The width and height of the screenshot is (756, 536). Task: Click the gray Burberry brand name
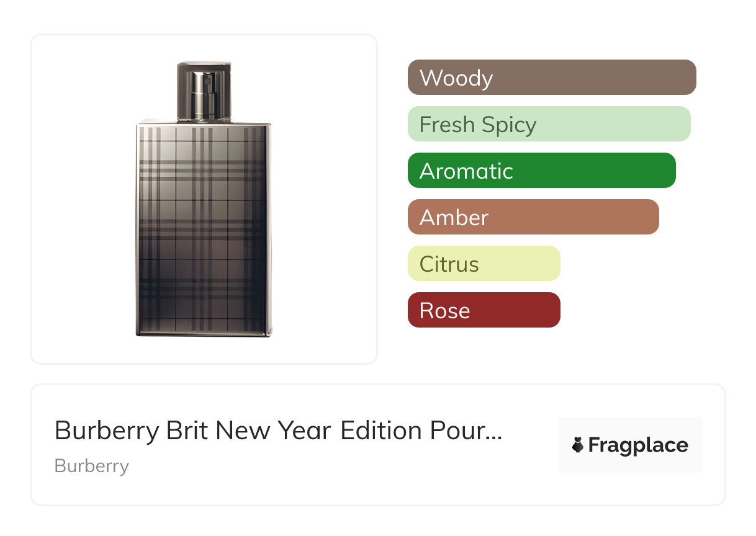click(x=92, y=466)
